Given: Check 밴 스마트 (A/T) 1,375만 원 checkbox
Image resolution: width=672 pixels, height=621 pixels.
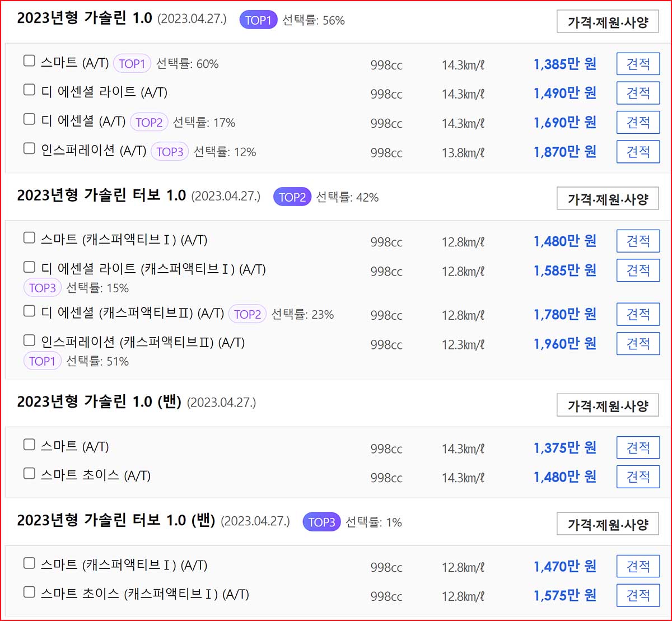Looking at the screenshot, I should click(29, 445).
